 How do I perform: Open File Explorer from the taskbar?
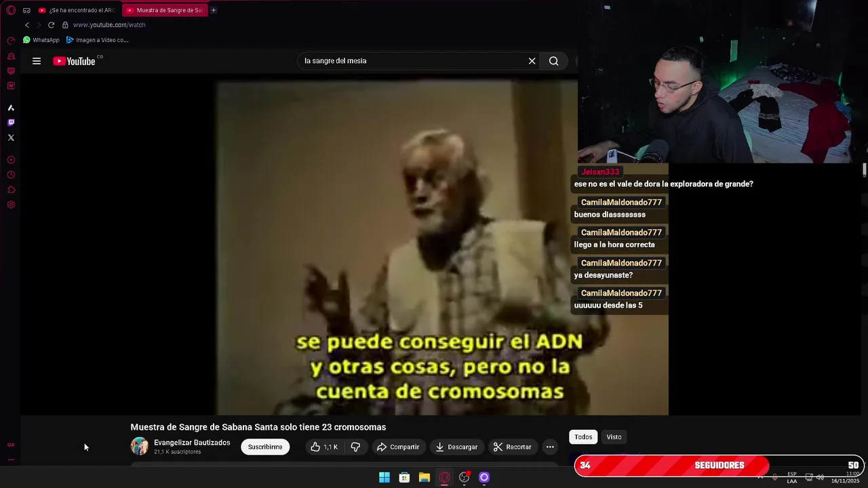click(x=424, y=477)
